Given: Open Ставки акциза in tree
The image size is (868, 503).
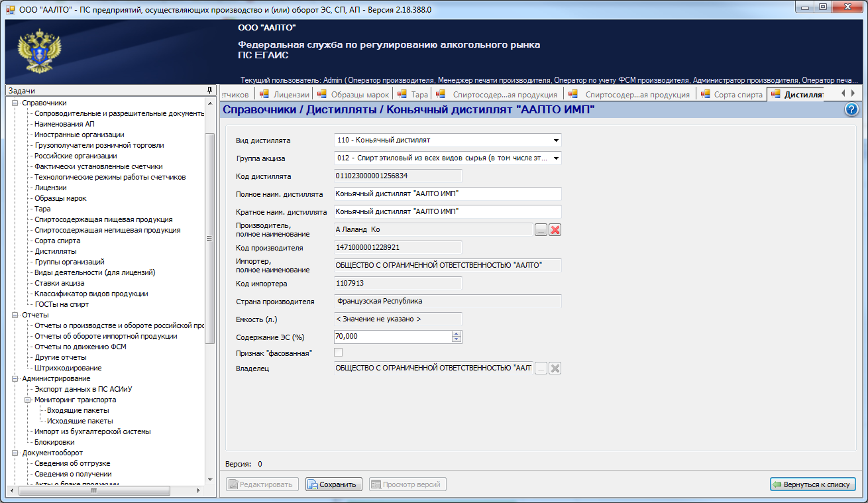Looking at the screenshot, I should tap(60, 283).
